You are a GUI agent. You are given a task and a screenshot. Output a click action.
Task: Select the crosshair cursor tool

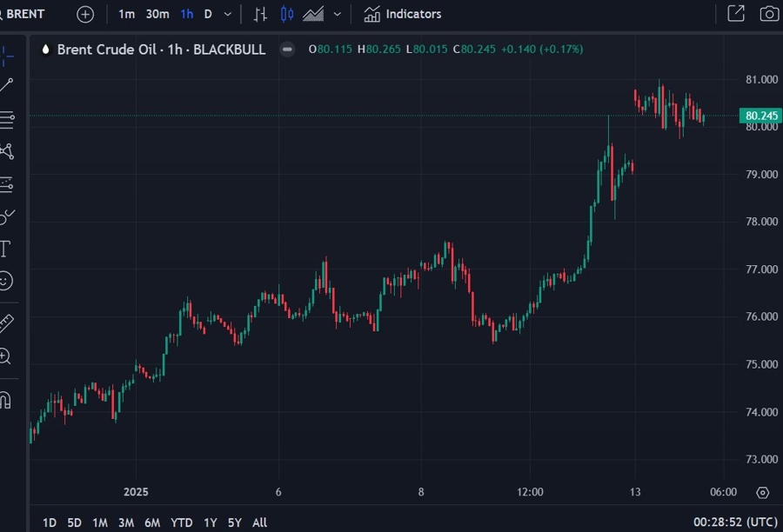pyautogui.click(x=6, y=56)
